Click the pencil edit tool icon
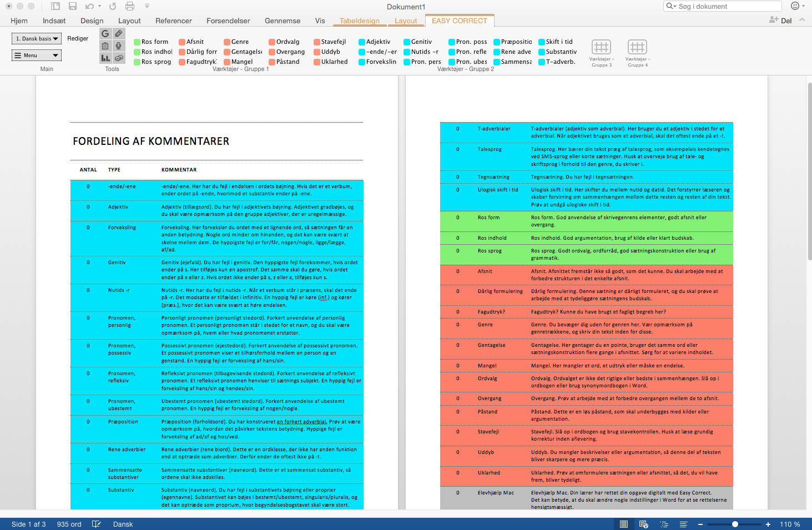The width and height of the screenshot is (812, 530). [119, 33]
